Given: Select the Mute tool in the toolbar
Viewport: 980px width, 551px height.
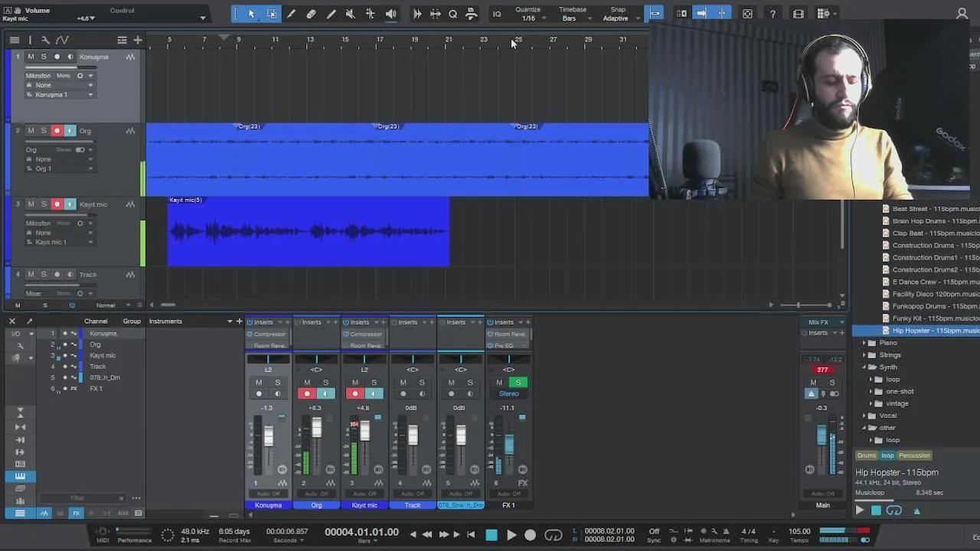Looking at the screenshot, I should click(x=349, y=13).
